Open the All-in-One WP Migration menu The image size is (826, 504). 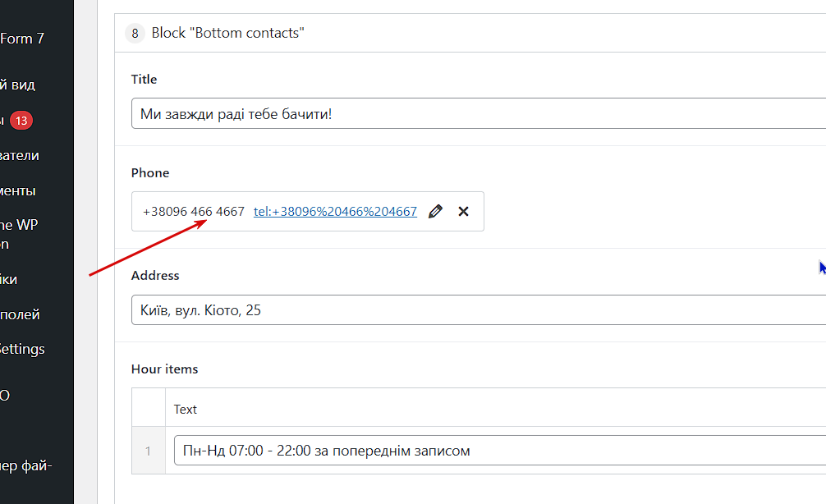(18, 234)
